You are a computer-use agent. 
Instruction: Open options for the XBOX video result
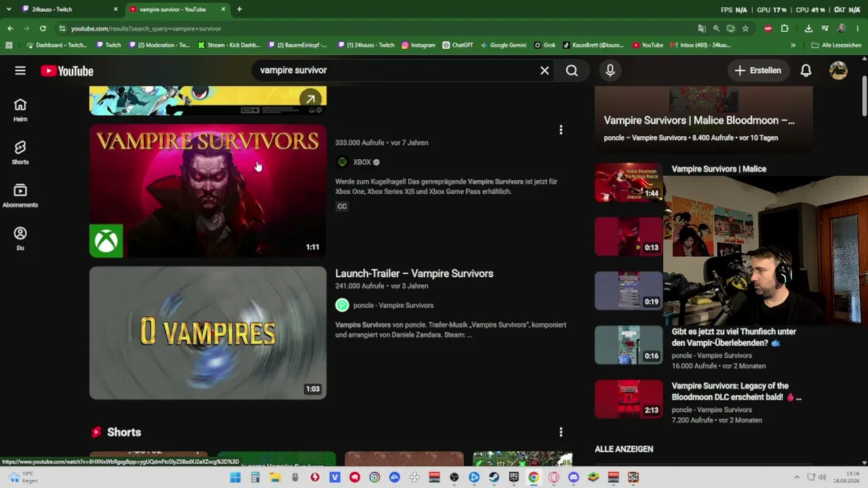[x=561, y=129]
